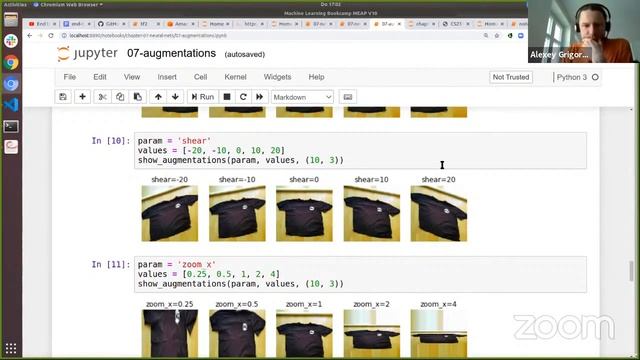Open Visual Studio Code from the dock

point(11,105)
